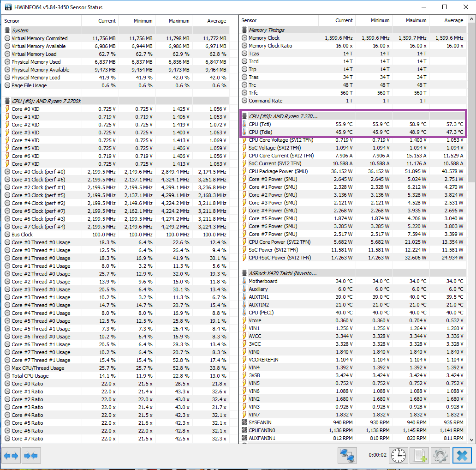Select the Trfc timing row
This screenshot has width=476, height=470.
pyautogui.click(x=353, y=93)
